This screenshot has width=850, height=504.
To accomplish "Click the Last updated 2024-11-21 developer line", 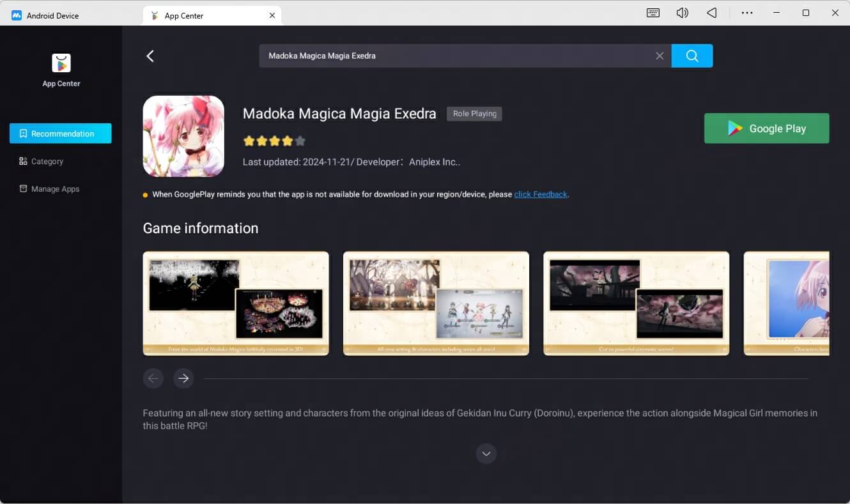I will coord(352,162).
